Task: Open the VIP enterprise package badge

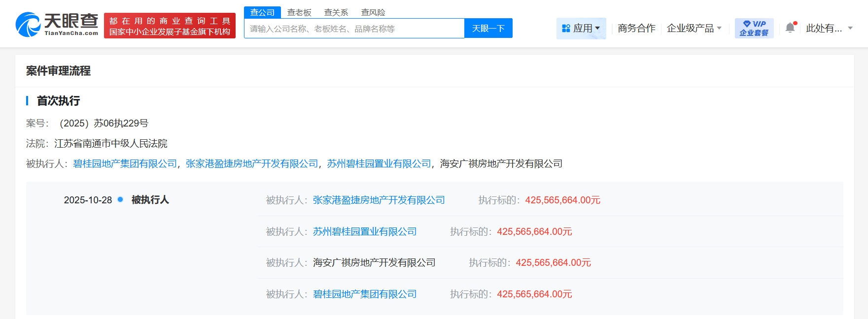Action: (x=754, y=28)
